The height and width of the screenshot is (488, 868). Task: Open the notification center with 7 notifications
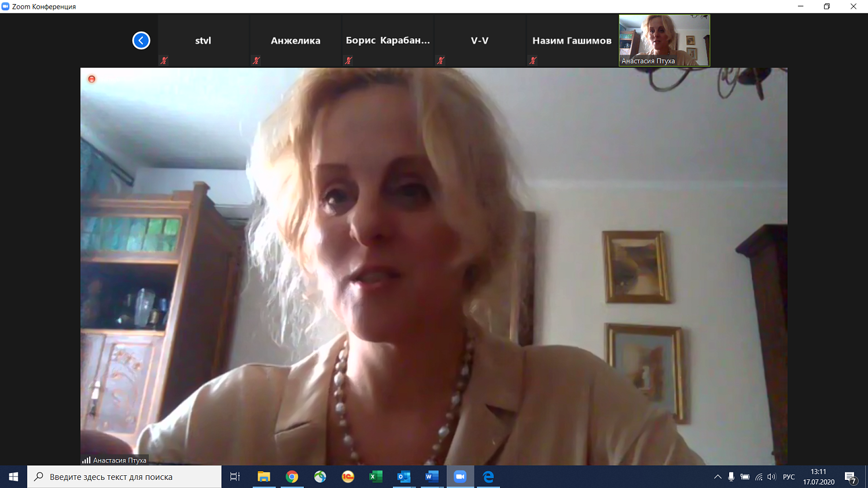851,477
